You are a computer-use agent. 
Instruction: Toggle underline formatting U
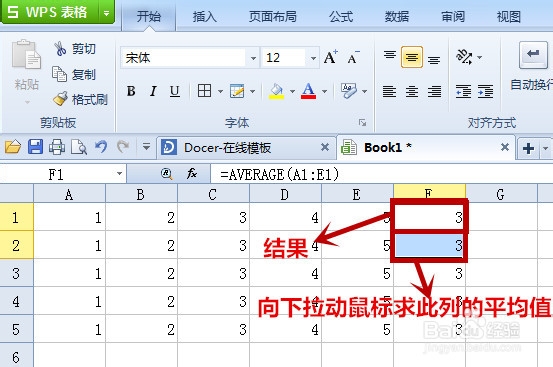175,91
